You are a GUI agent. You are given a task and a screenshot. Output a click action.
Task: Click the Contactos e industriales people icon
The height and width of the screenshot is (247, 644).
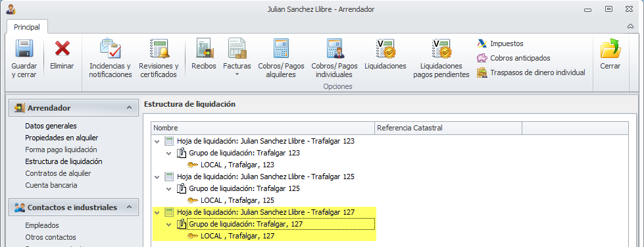[19, 207]
